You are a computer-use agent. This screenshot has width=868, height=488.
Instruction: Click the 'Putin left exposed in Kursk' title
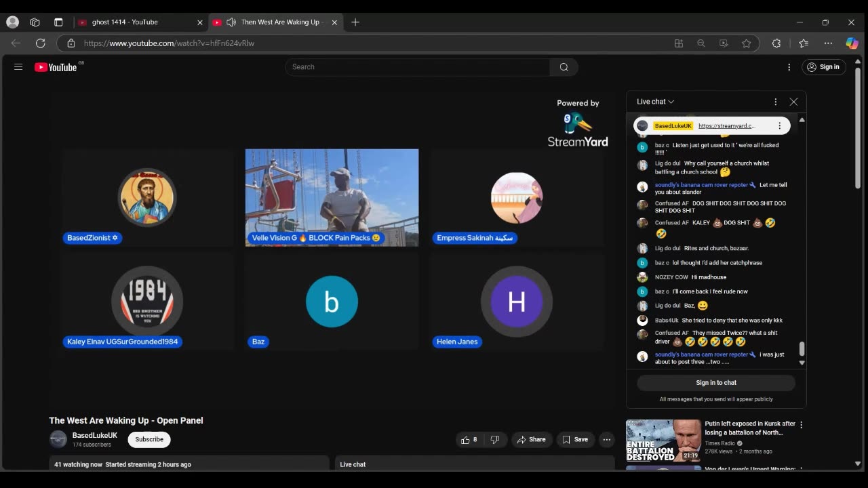(749, 428)
